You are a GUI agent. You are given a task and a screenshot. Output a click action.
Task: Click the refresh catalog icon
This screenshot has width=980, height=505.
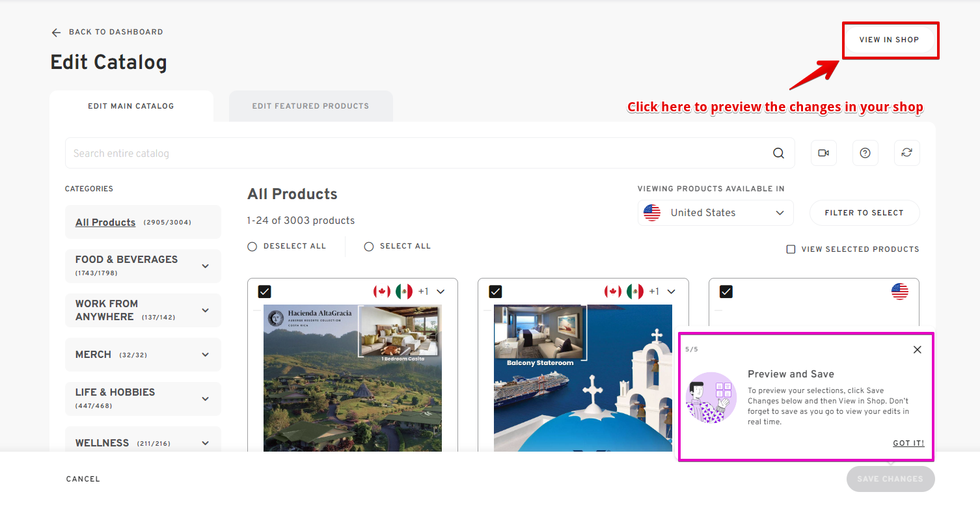point(906,153)
